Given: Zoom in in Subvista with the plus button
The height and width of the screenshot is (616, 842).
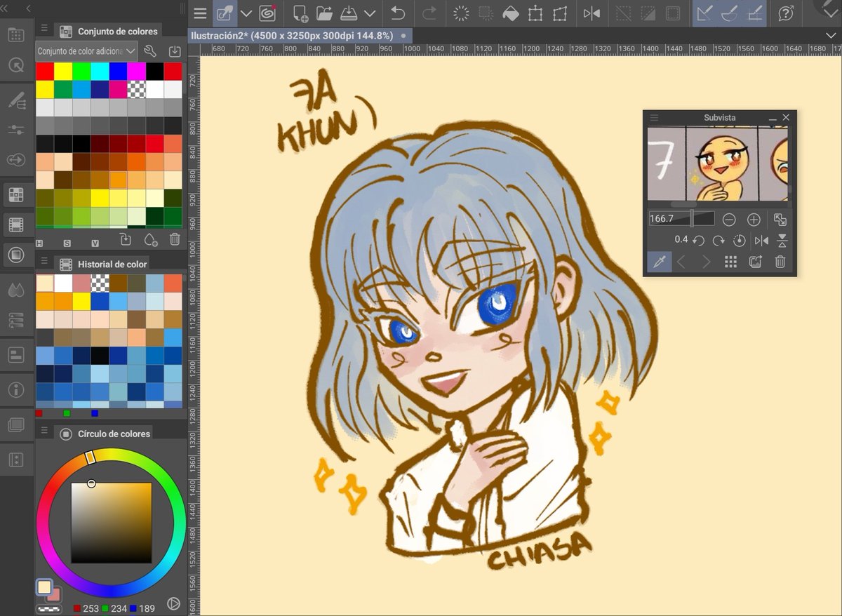Looking at the screenshot, I should pos(754,220).
